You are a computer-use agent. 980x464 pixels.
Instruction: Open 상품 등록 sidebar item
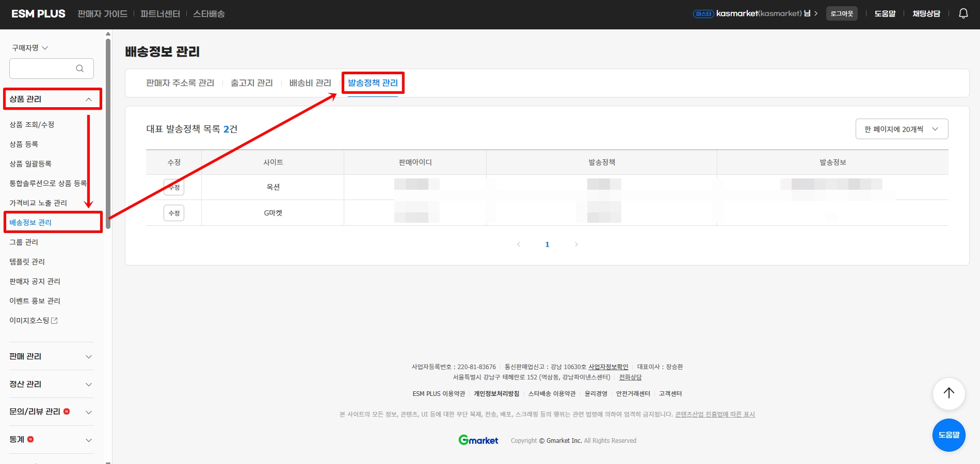[x=24, y=144]
